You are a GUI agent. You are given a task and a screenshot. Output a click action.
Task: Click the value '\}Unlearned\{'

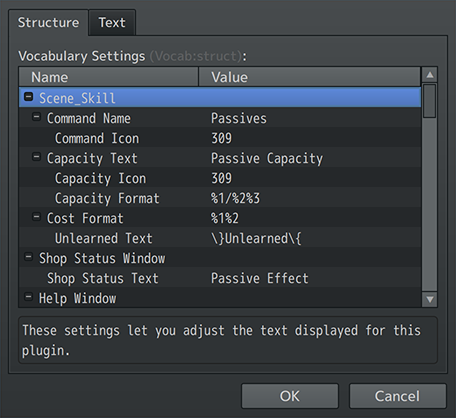click(256, 238)
